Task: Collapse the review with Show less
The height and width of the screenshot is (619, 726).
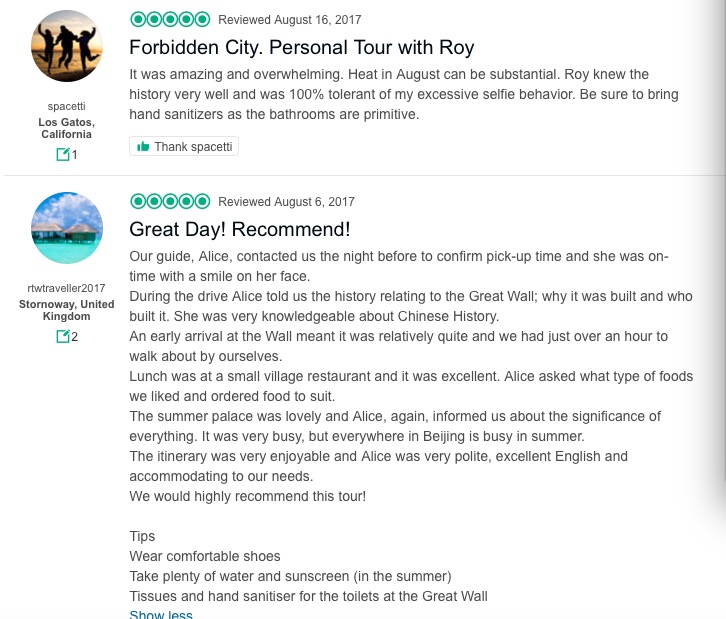Action: (161, 614)
